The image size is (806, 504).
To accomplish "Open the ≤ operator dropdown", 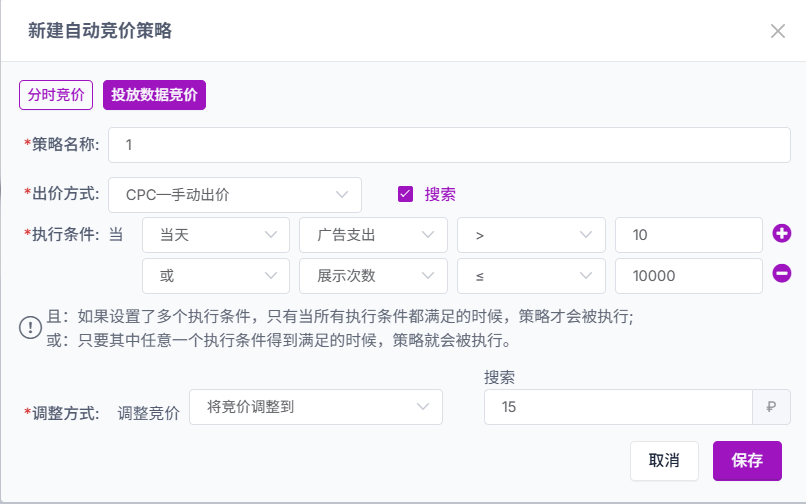I will (531, 276).
